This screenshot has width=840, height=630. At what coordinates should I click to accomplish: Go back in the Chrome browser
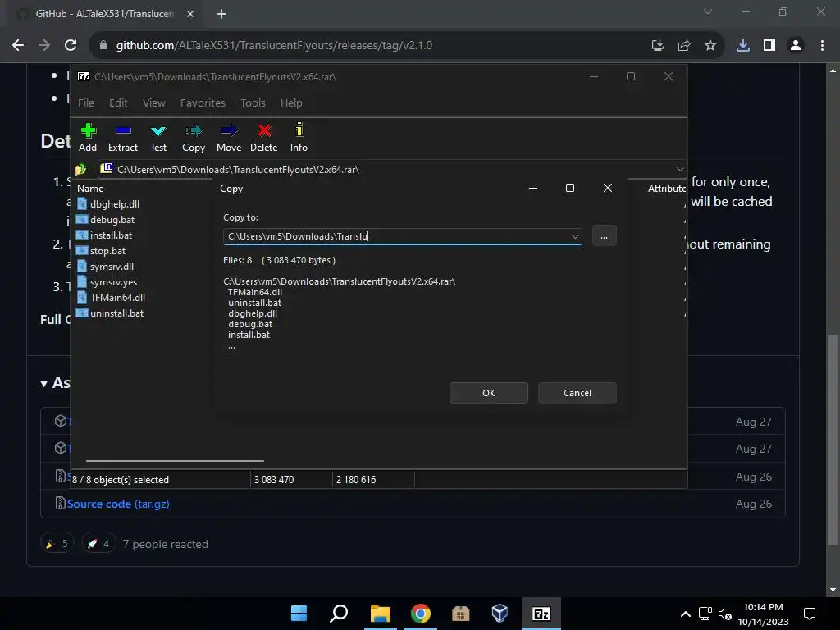coord(18,46)
